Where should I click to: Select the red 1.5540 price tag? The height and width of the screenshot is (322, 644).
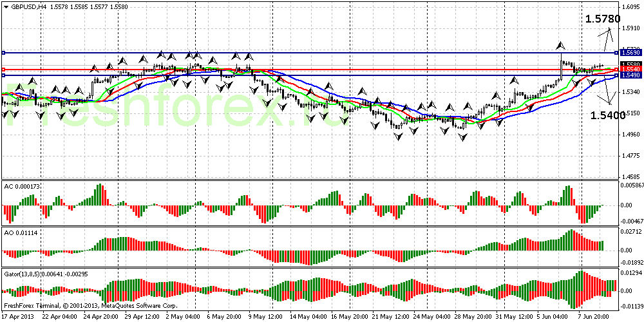pyautogui.click(x=630, y=69)
